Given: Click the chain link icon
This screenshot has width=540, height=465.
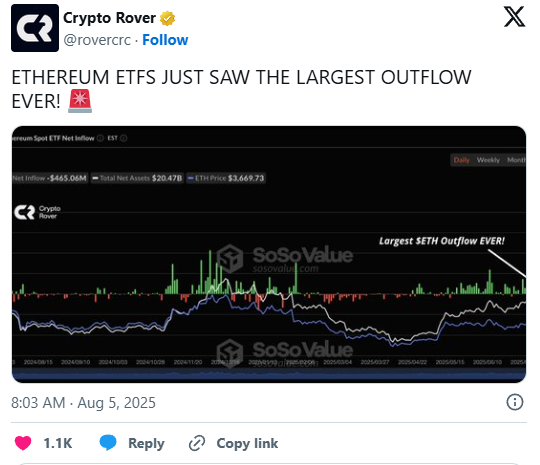Looking at the screenshot, I should coord(197,443).
